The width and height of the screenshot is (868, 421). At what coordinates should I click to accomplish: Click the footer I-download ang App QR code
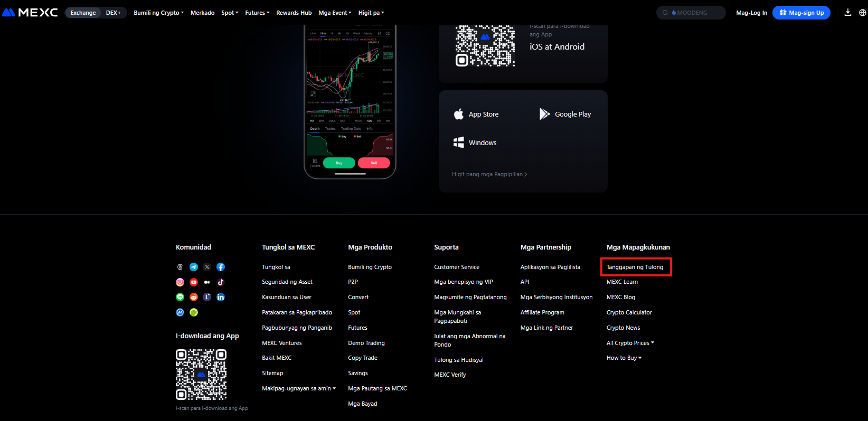click(x=201, y=374)
